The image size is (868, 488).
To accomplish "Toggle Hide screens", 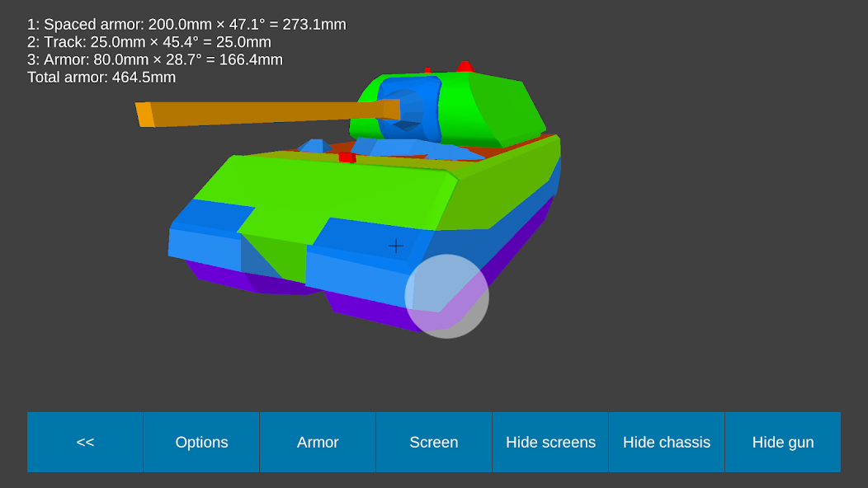I will coord(550,442).
